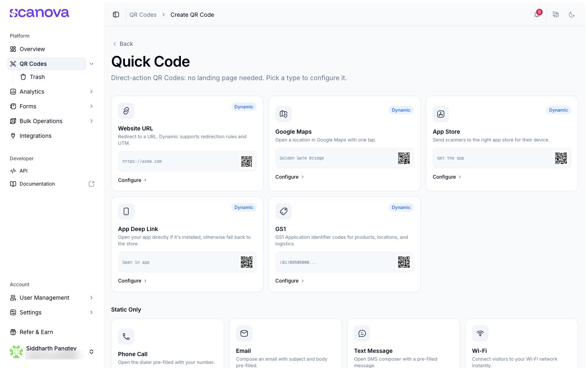This screenshot has height=368, width=588.
Task: Configure the App Store code
Action: click(x=447, y=177)
